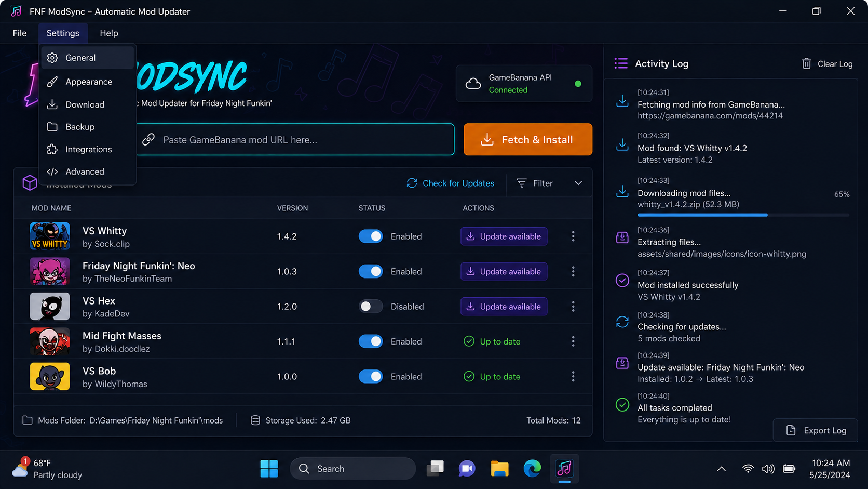This screenshot has height=489, width=868.
Task: Update VS Whitty via Update available
Action: click(x=504, y=236)
